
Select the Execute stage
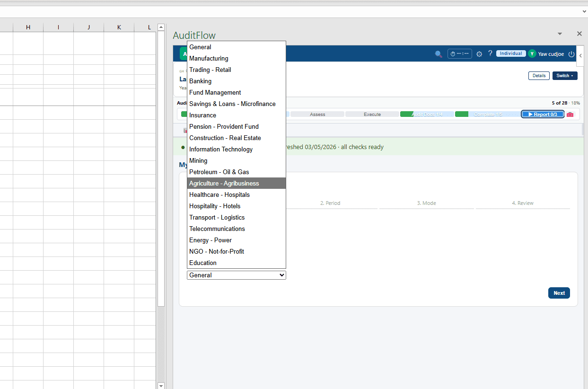pos(372,115)
